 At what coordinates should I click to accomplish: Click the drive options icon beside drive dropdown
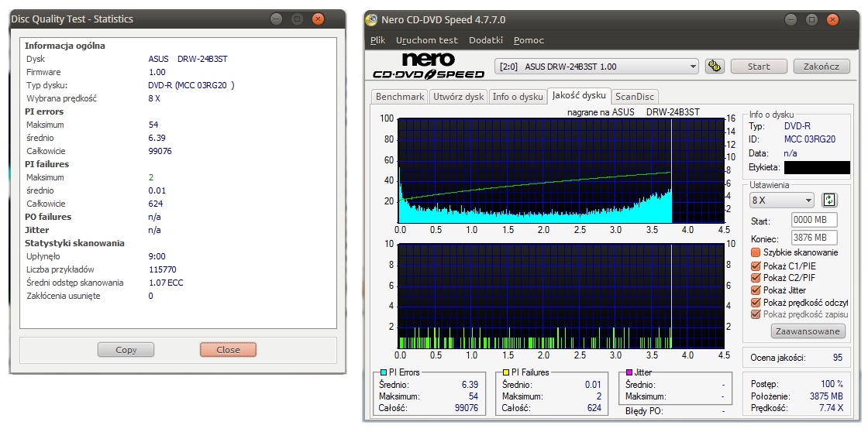click(x=715, y=67)
